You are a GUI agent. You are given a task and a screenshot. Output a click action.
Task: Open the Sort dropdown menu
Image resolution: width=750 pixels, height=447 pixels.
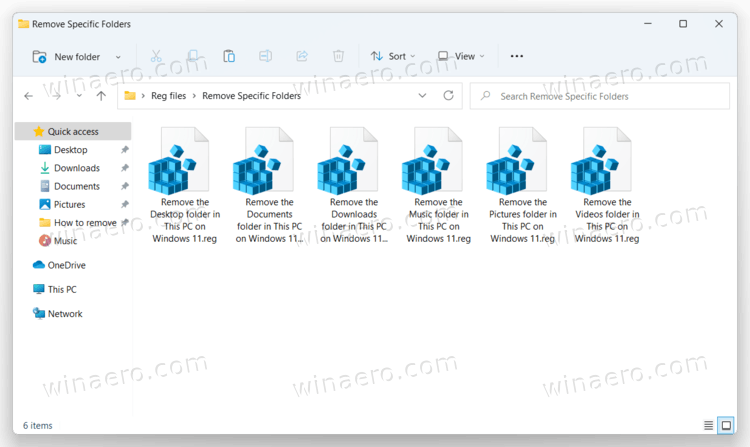point(393,56)
